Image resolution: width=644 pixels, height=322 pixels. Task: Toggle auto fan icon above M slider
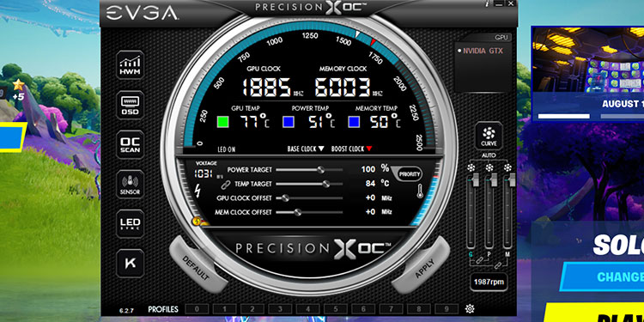[508, 168]
